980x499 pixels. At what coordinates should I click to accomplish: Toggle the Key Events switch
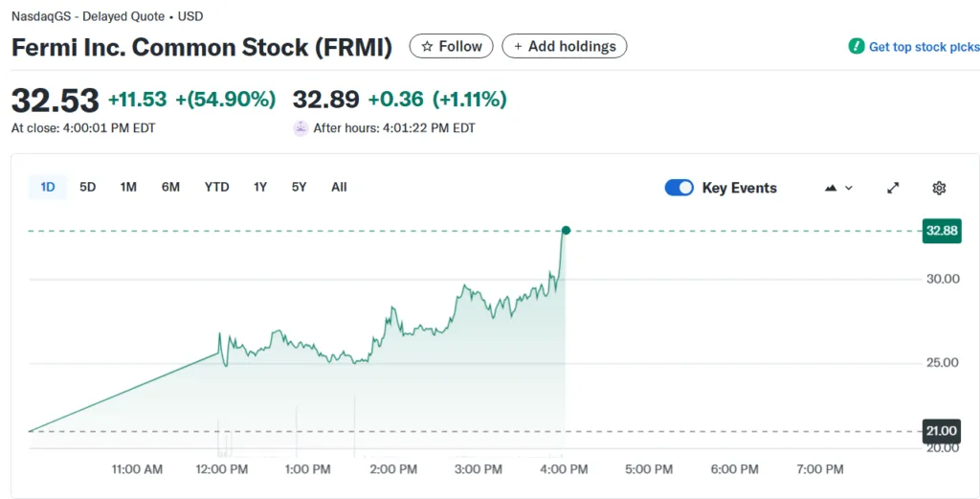(679, 188)
